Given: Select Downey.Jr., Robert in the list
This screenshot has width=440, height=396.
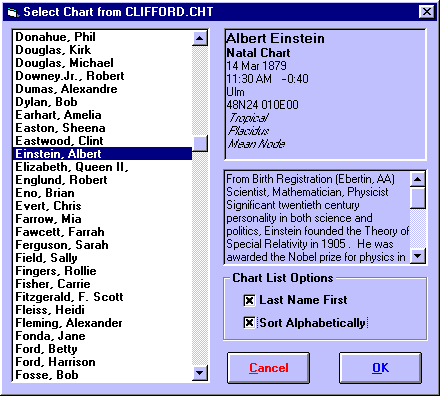Looking at the screenshot, I should (x=102, y=76).
